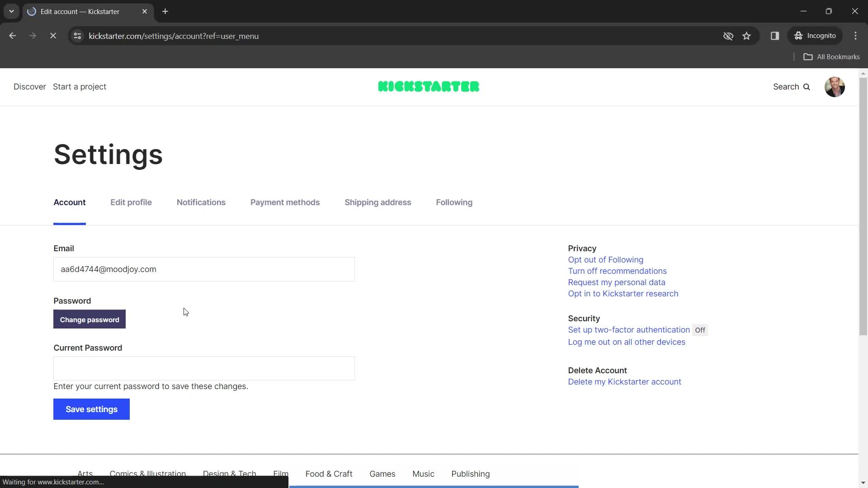Open Music category in footer
The image size is (868, 488).
(423, 474)
